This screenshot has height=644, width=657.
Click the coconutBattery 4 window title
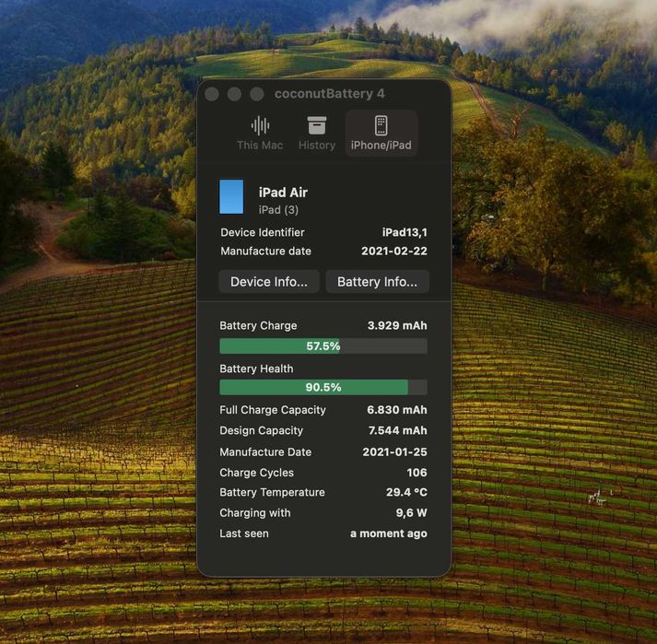click(x=329, y=94)
